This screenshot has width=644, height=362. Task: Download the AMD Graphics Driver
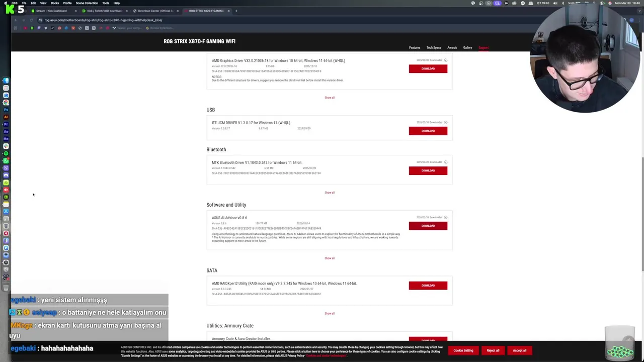coord(428,69)
